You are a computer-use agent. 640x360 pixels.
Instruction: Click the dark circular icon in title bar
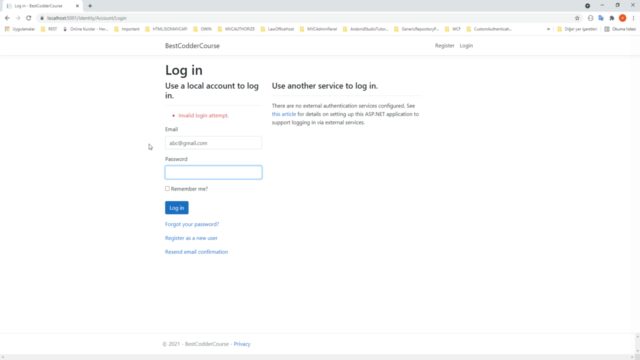click(x=587, y=6)
